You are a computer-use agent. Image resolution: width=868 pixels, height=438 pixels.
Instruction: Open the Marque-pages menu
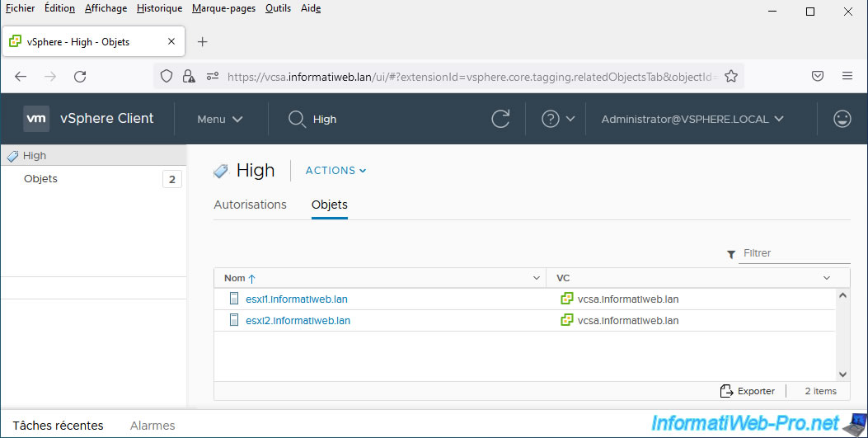223,8
